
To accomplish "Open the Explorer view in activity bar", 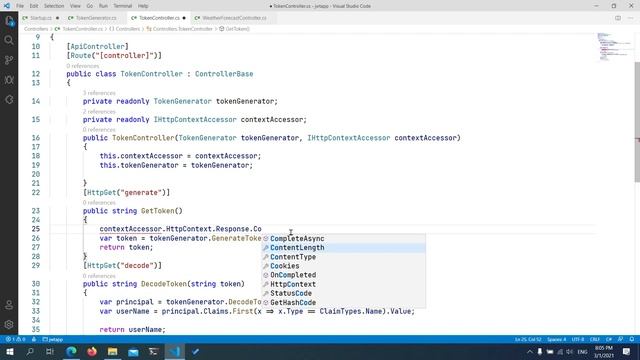I will click(x=9, y=21).
